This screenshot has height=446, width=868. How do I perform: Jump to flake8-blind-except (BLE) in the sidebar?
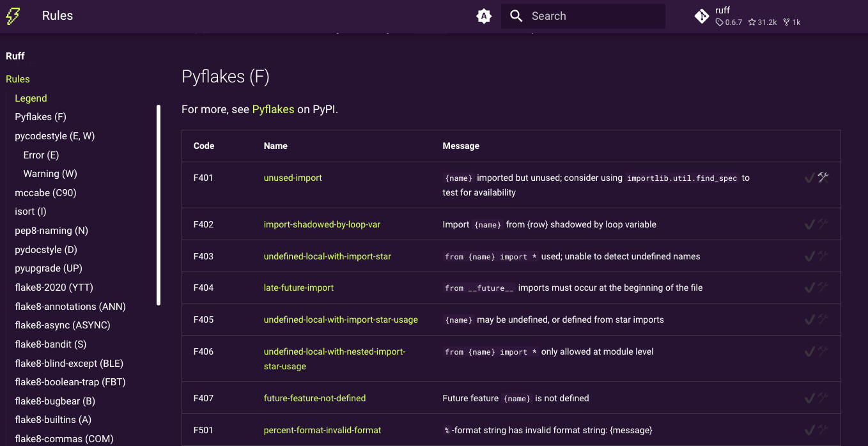coord(69,364)
